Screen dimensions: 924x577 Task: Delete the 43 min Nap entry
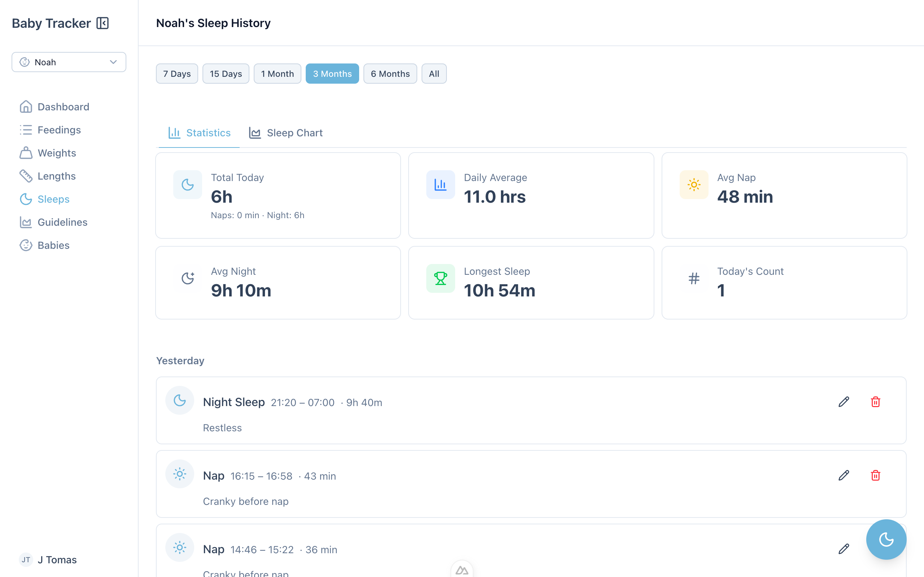click(876, 475)
